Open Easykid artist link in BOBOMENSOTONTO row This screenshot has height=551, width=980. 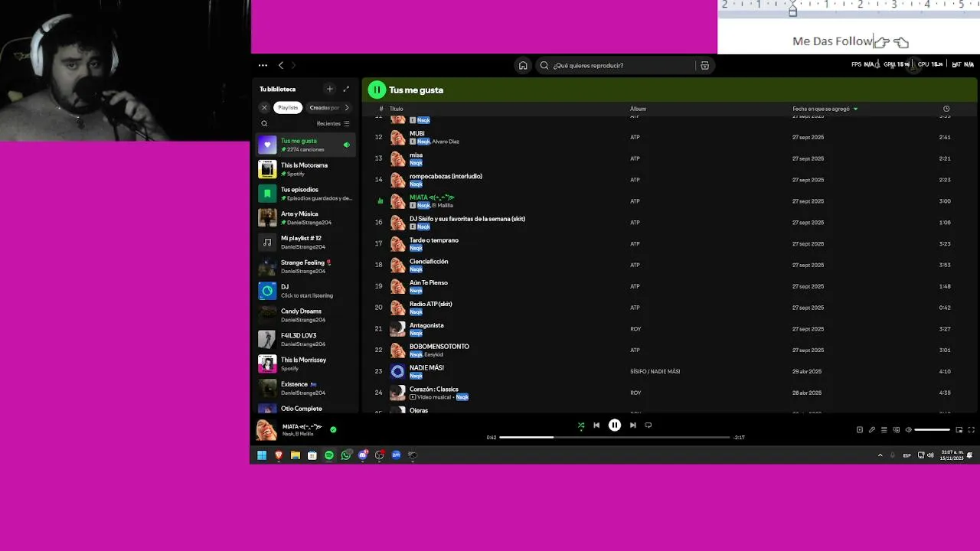point(433,354)
